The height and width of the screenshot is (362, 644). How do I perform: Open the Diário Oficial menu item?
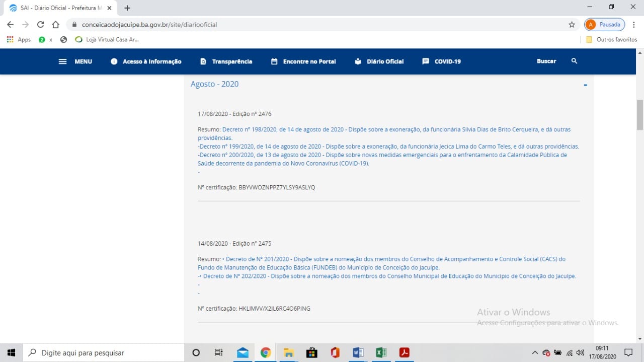[385, 61]
